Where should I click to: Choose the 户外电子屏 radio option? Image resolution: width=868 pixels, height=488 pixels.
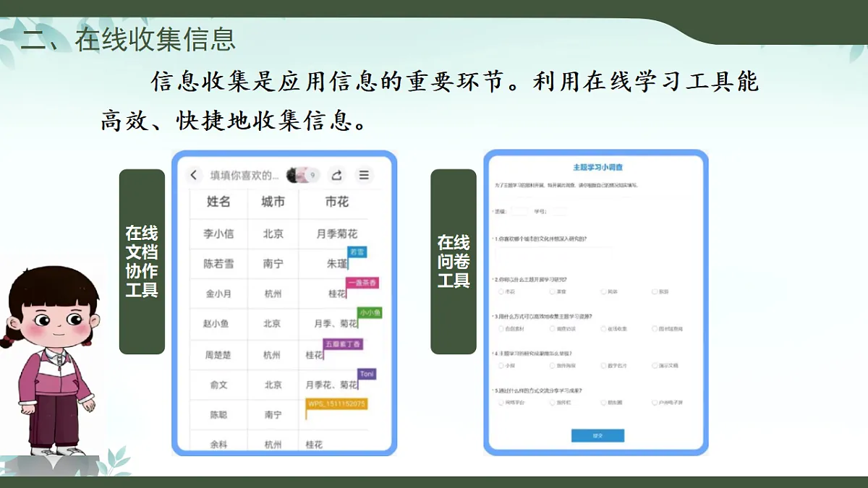coord(655,402)
